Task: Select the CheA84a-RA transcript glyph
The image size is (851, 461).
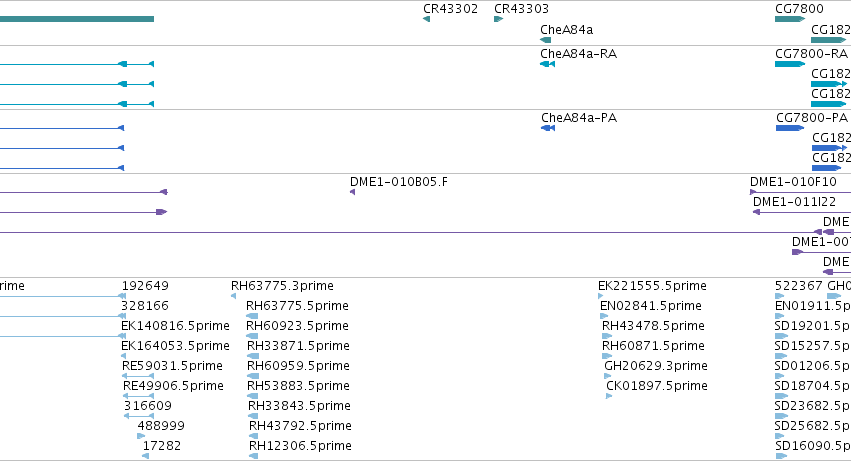Action: 547,64
